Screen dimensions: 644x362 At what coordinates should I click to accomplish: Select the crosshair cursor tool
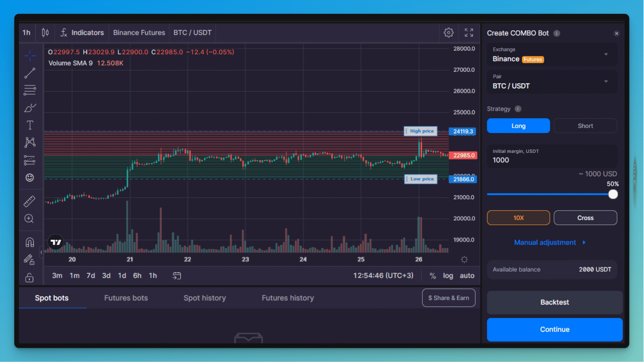point(30,56)
